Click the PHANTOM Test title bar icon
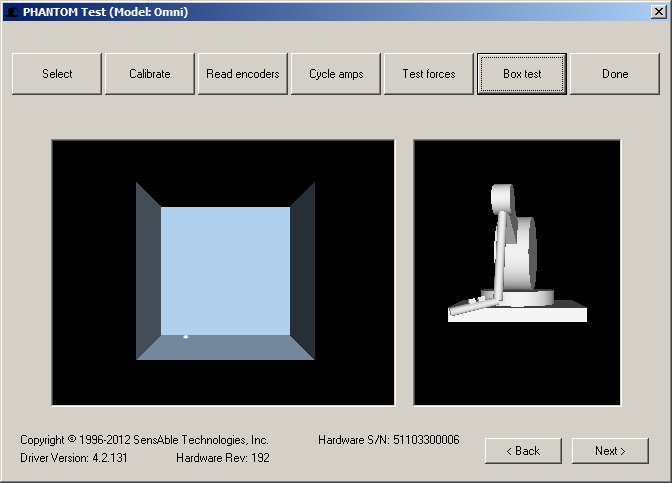Screen dimensions: 672x483 click(x=11, y=12)
